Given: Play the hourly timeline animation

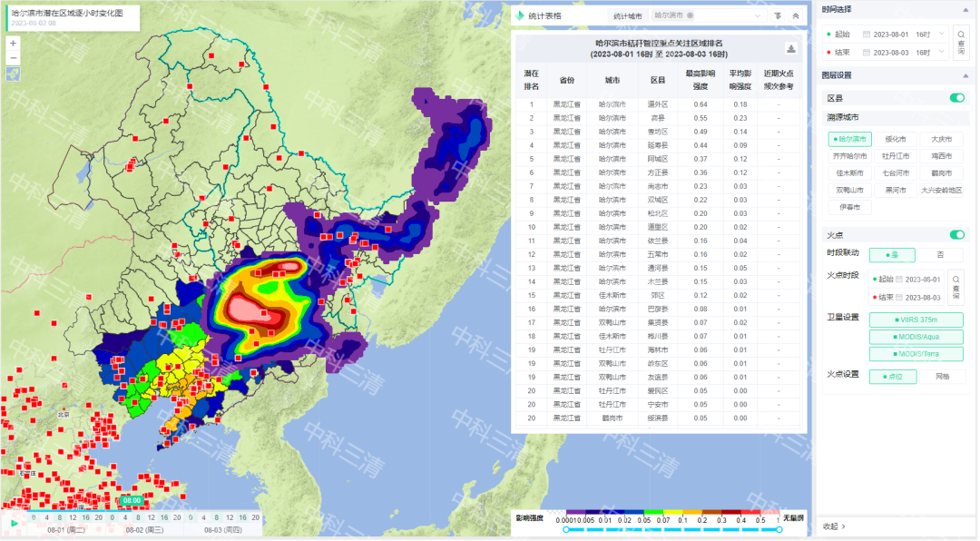Looking at the screenshot, I should point(14,524).
